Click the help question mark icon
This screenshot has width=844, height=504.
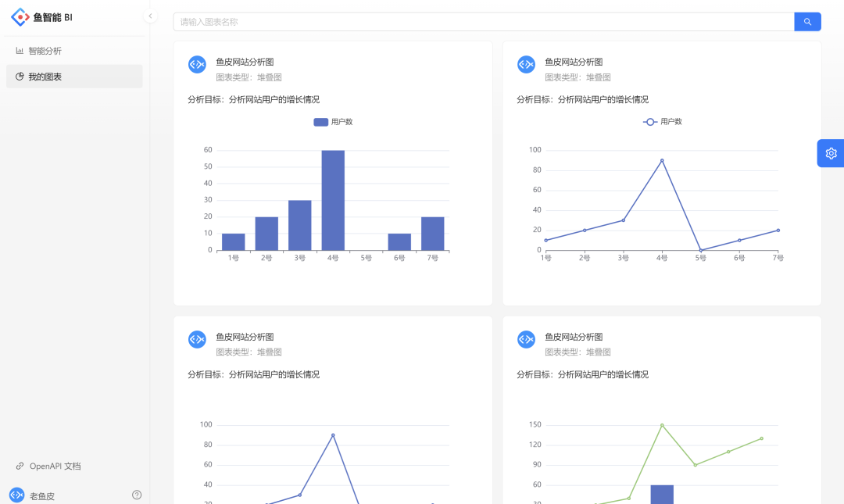[137, 495]
